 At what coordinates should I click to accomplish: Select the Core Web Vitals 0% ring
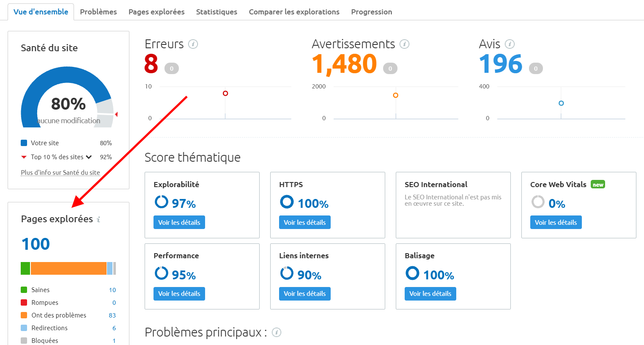(538, 202)
